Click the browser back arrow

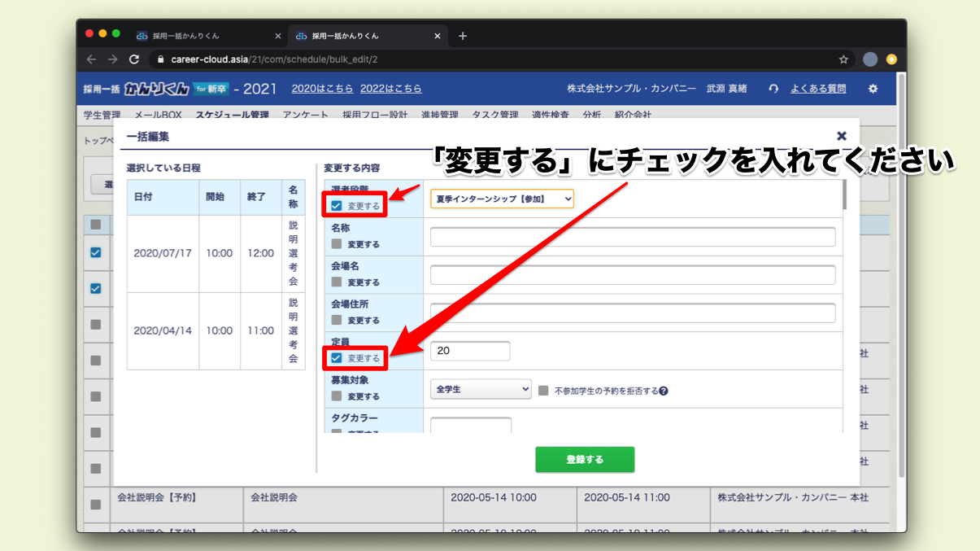(91, 59)
